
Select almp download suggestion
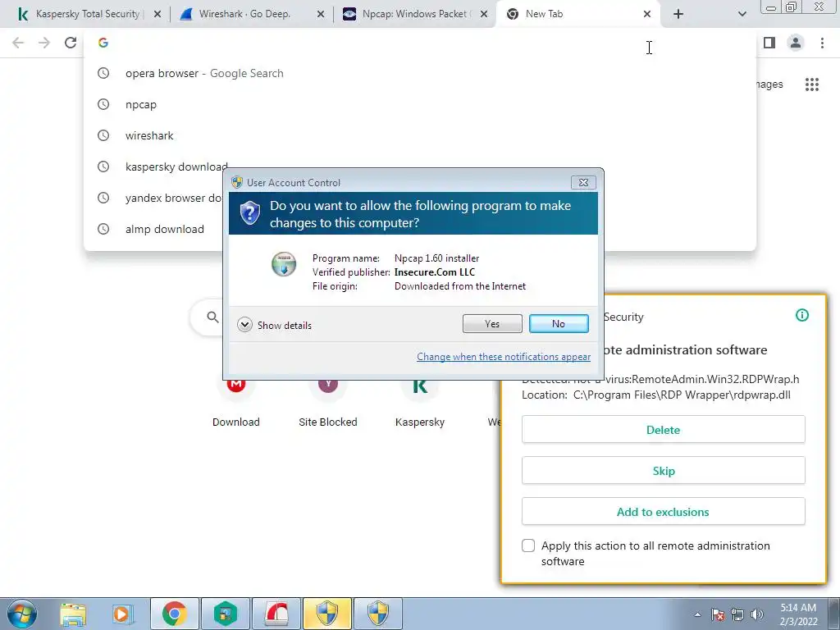point(164,229)
